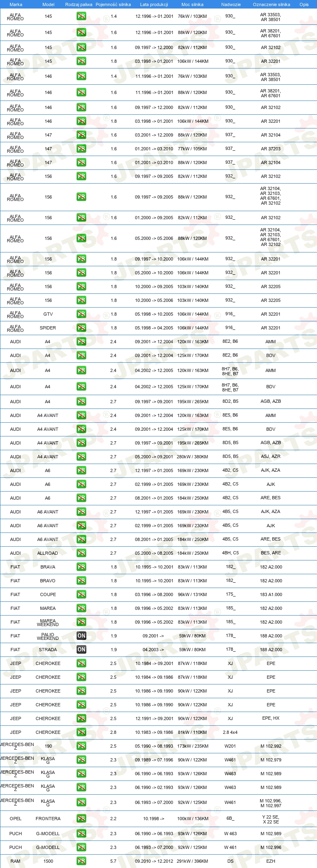Click the PB fuel icon in the RAM 1500 row

tap(81, 861)
